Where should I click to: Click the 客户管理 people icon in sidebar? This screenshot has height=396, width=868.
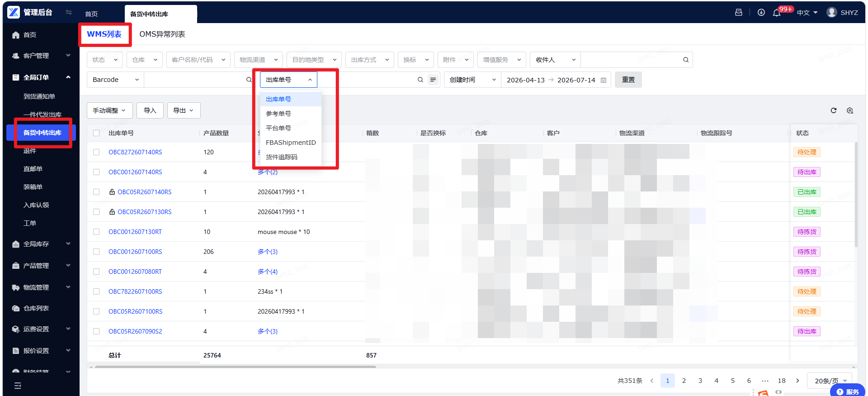(16, 56)
